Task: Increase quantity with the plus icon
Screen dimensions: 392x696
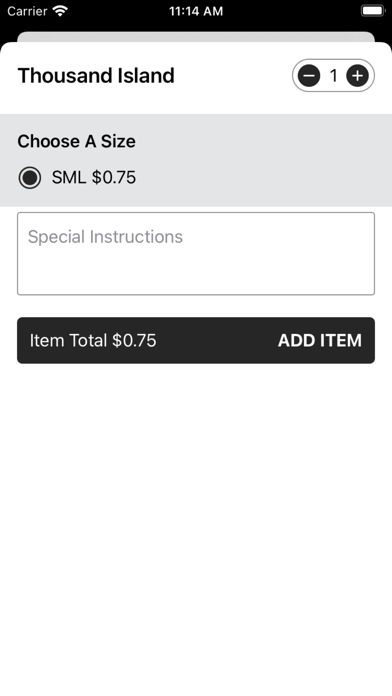Action: 357,76
